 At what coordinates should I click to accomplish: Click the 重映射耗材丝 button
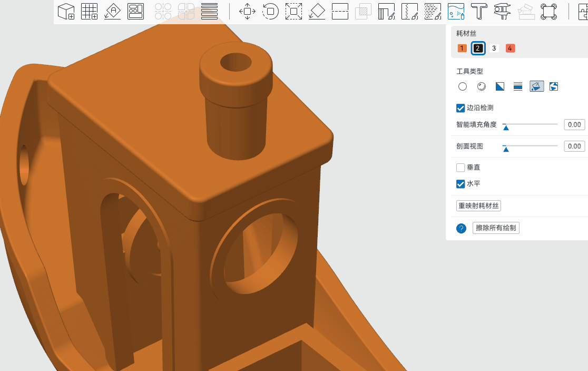click(x=478, y=206)
